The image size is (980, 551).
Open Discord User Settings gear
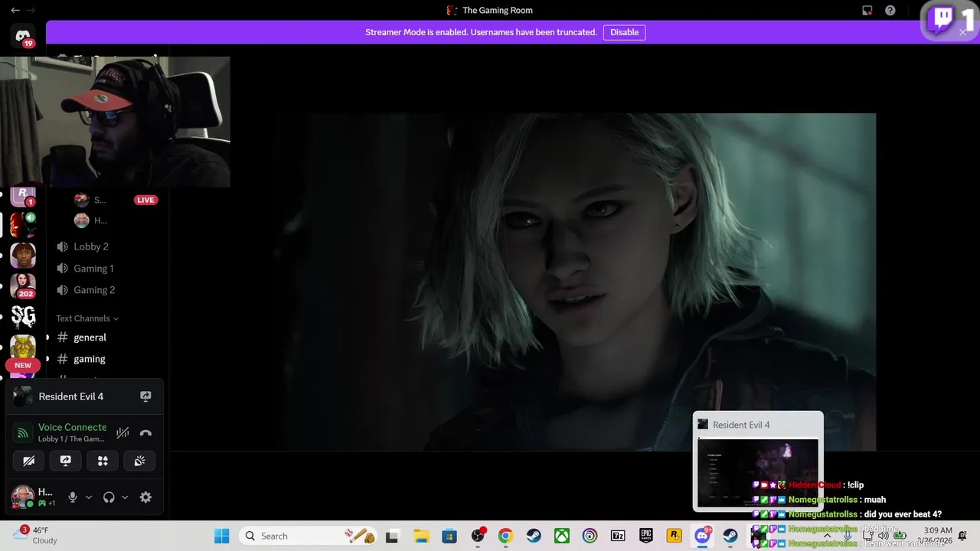click(x=145, y=497)
